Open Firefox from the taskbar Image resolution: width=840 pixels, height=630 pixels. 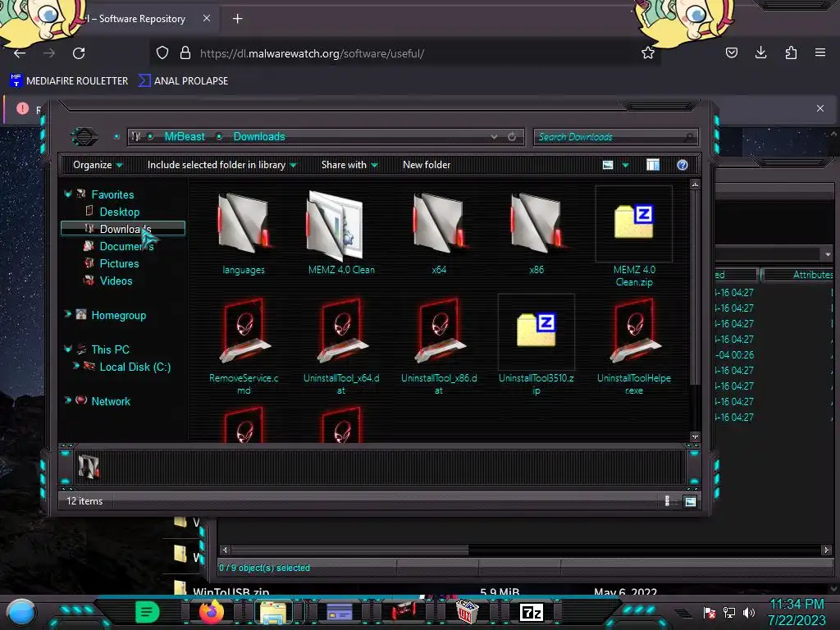[211, 611]
